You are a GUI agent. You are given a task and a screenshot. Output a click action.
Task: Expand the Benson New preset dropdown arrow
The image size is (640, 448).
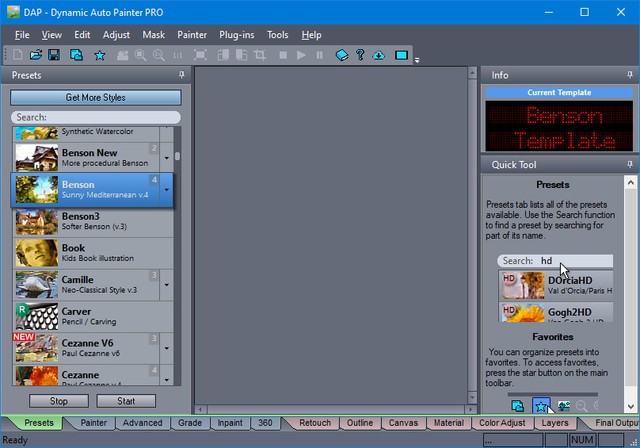tap(167, 159)
